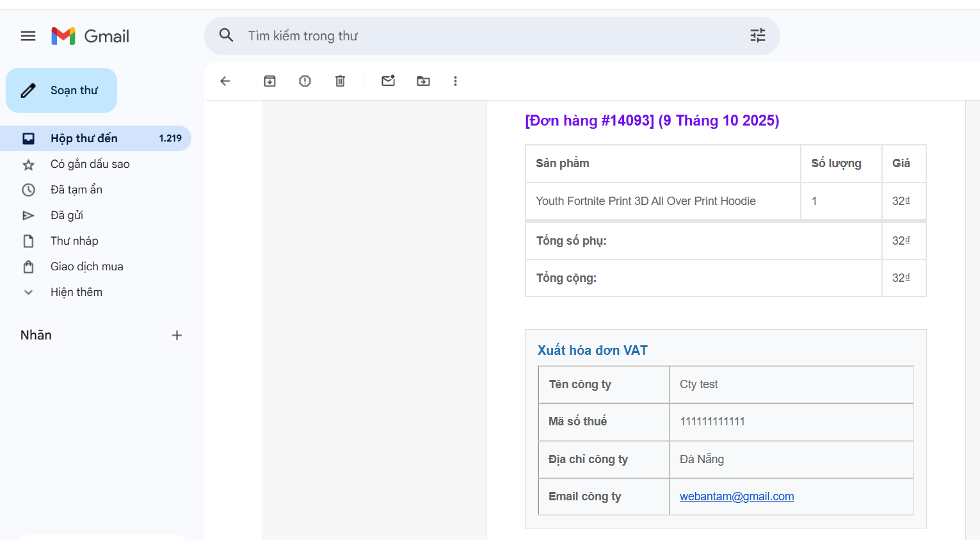The image size is (980, 540).
Task: Click Soạn thư to compose email
Action: (x=61, y=90)
